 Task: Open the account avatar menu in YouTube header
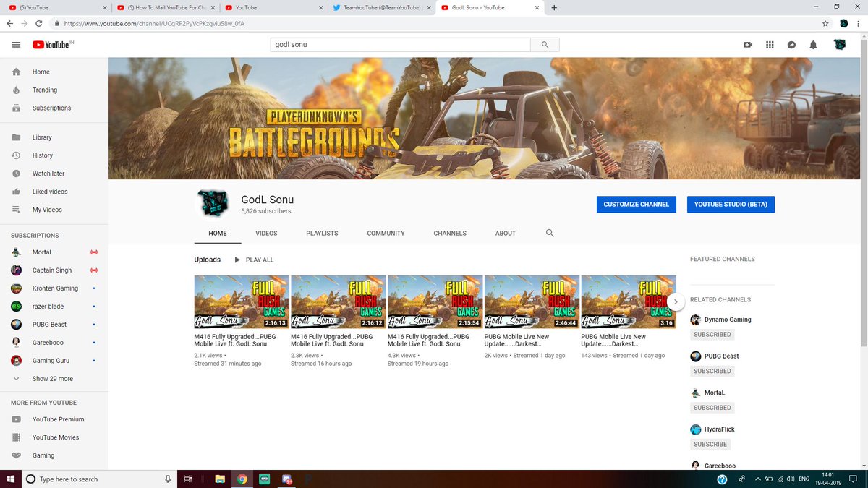[840, 45]
